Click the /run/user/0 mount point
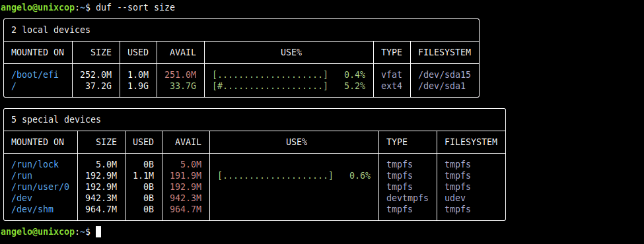This screenshot has width=644, height=244. (40, 187)
